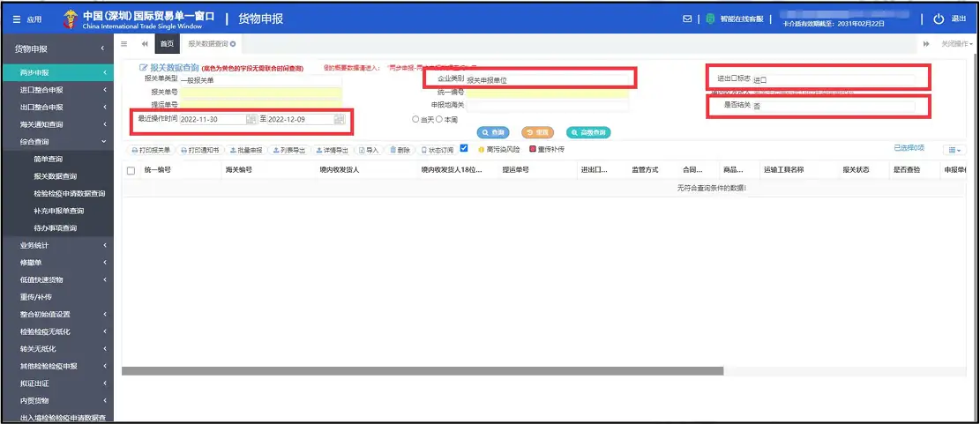Image resolution: width=980 pixels, height=424 pixels.
Task: Click the 打印通知书 toolbar button
Action: click(199, 150)
